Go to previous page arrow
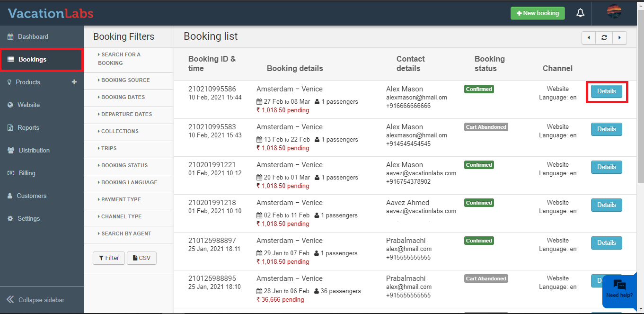This screenshot has width=644, height=314. (589, 38)
